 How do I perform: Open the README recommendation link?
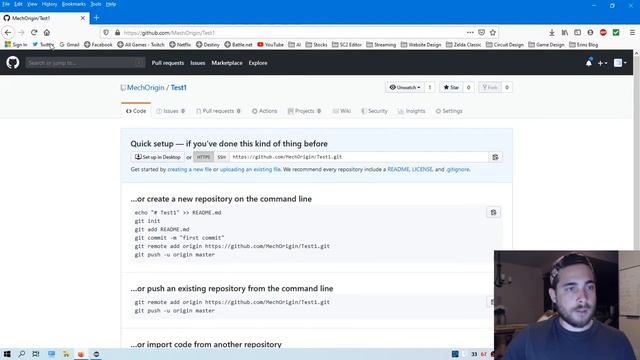(398, 169)
